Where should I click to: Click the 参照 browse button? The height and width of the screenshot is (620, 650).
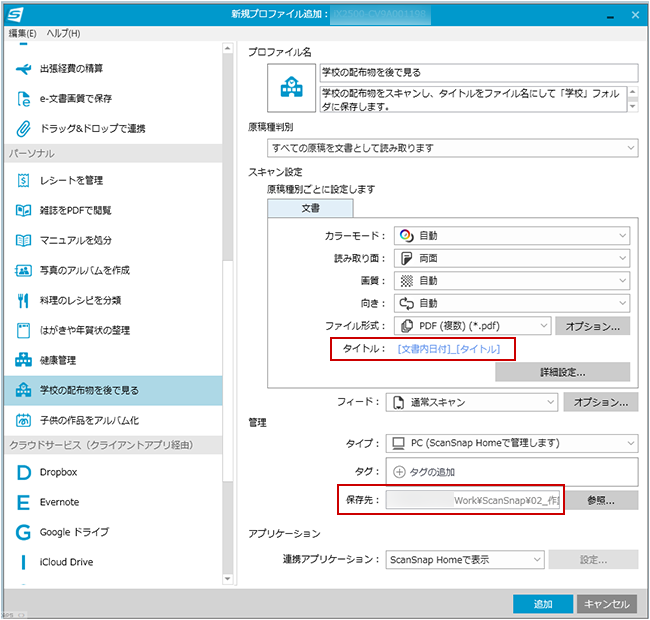(600, 501)
